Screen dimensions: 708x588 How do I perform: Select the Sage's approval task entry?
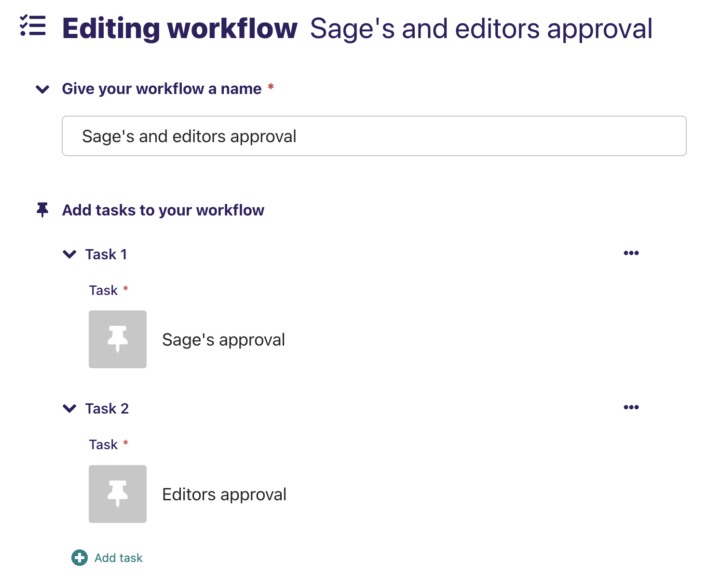224,339
